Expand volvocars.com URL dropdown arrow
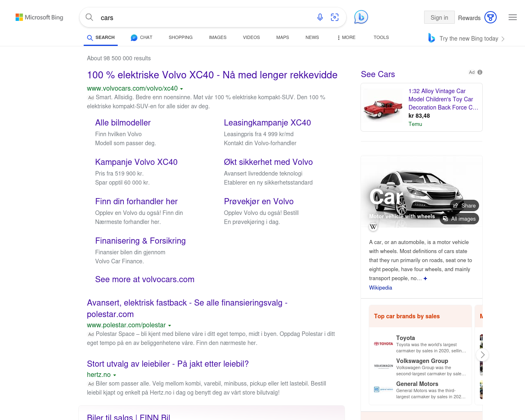The image size is (525, 420). point(181,89)
